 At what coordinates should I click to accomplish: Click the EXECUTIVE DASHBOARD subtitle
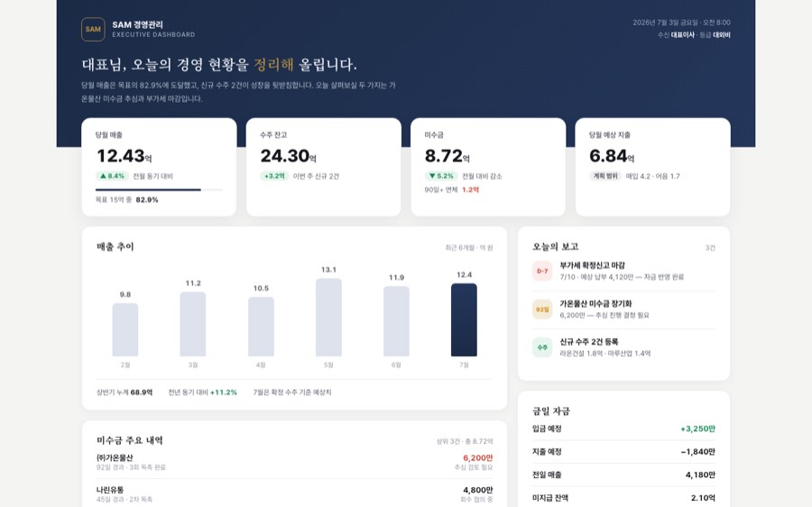coord(153,34)
